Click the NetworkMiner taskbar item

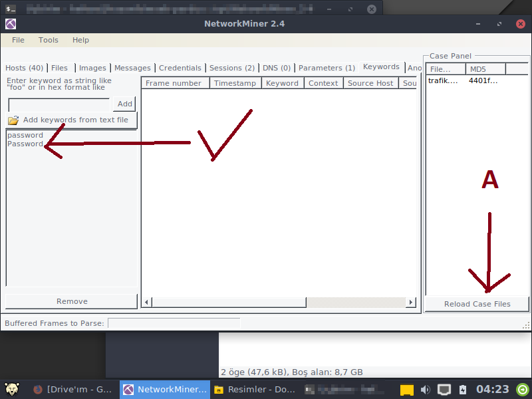click(x=165, y=389)
